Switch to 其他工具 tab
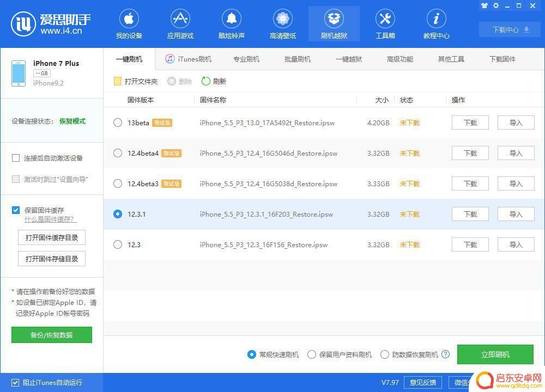 coord(451,59)
